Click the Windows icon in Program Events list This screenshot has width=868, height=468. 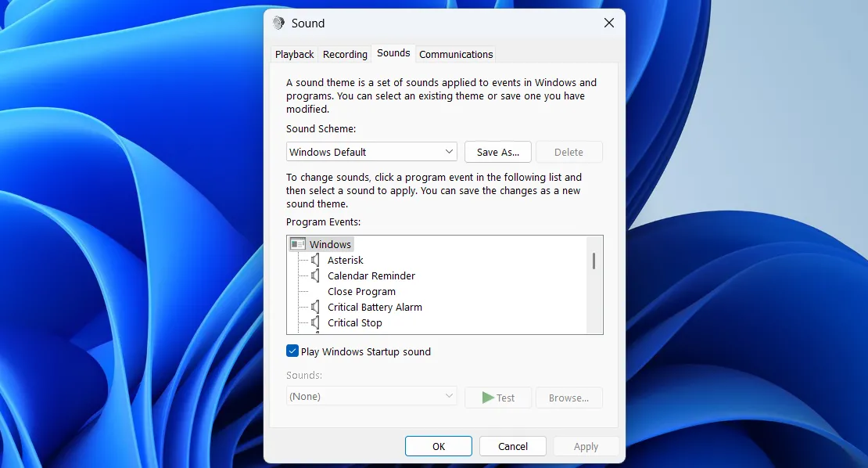click(x=298, y=243)
